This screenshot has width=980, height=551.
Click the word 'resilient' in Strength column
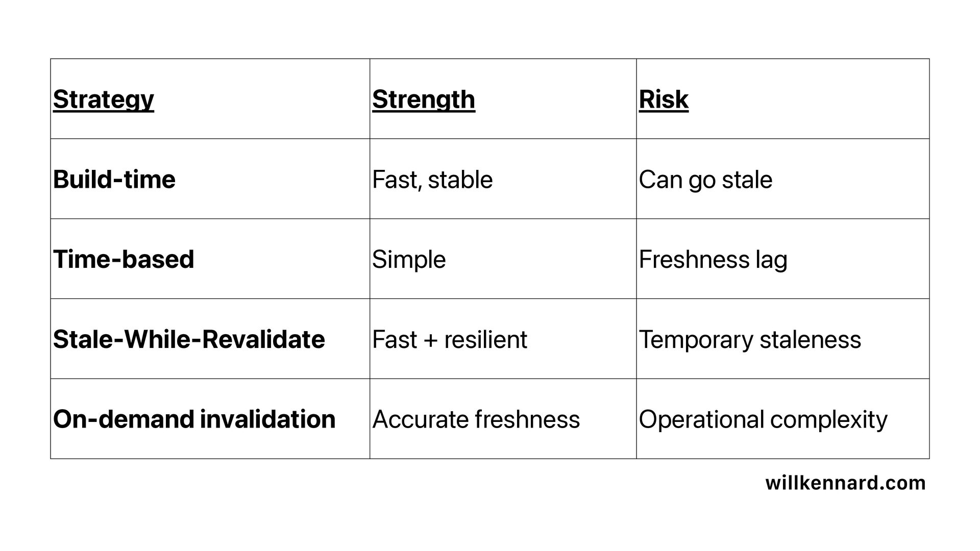[485, 340]
